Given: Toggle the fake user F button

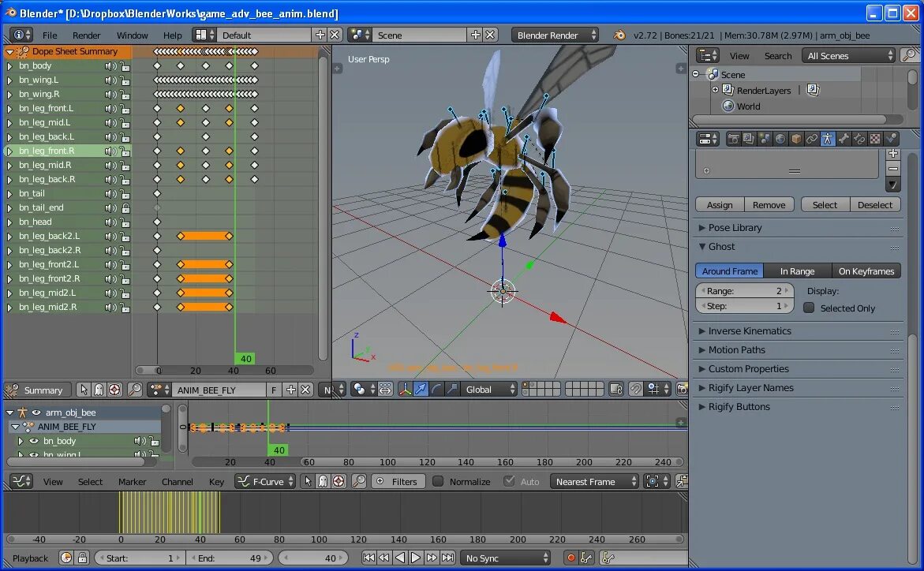Looking at the screenshot, I should 274,390.
